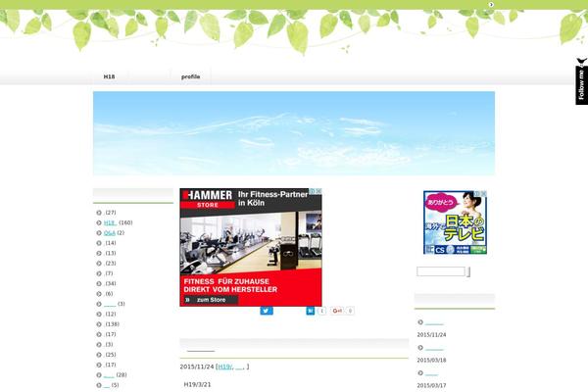The width and height of the screenshot is (588, 392).
Task: Click the Hatena bookmark count showing 1
Action: coord(321,311)
